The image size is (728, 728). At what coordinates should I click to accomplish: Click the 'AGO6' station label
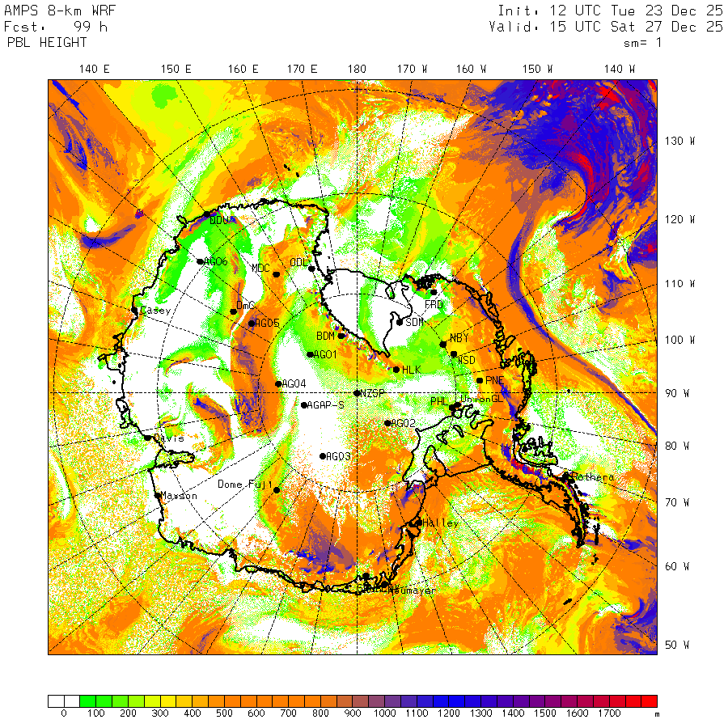(x=216, y=261)
